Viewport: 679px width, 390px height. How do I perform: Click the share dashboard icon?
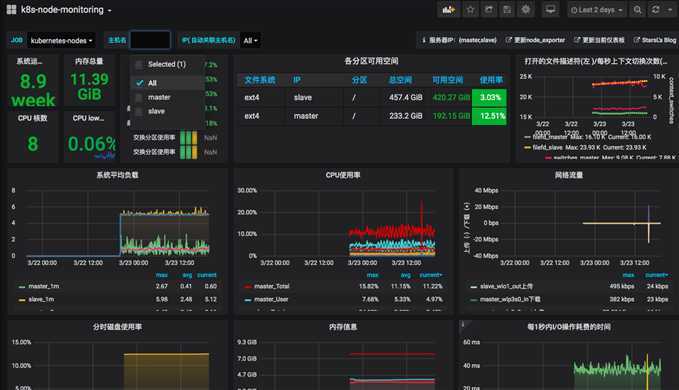click(489, 10)
